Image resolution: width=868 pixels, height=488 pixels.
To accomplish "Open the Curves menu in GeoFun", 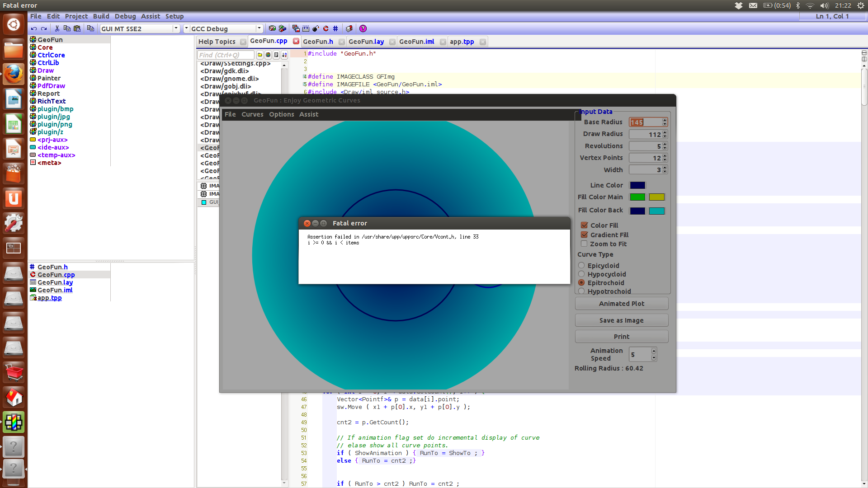I will pos(252,114).
